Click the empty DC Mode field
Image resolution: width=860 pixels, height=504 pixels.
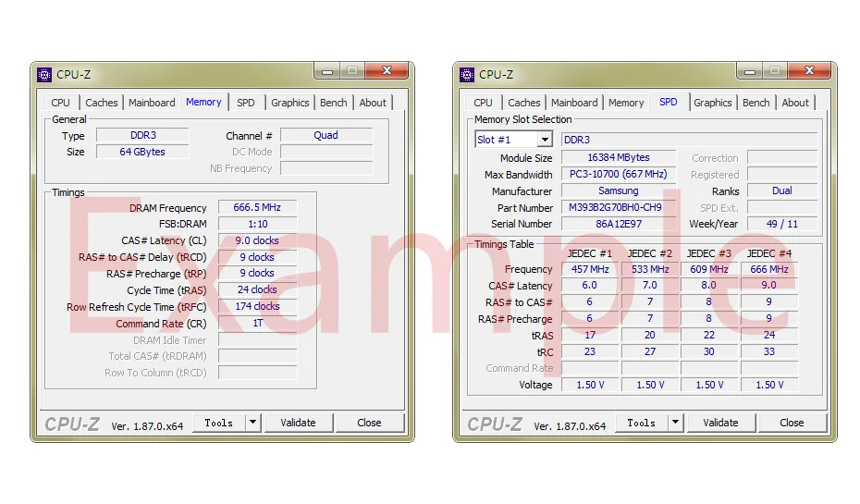[x=326, y=152]
